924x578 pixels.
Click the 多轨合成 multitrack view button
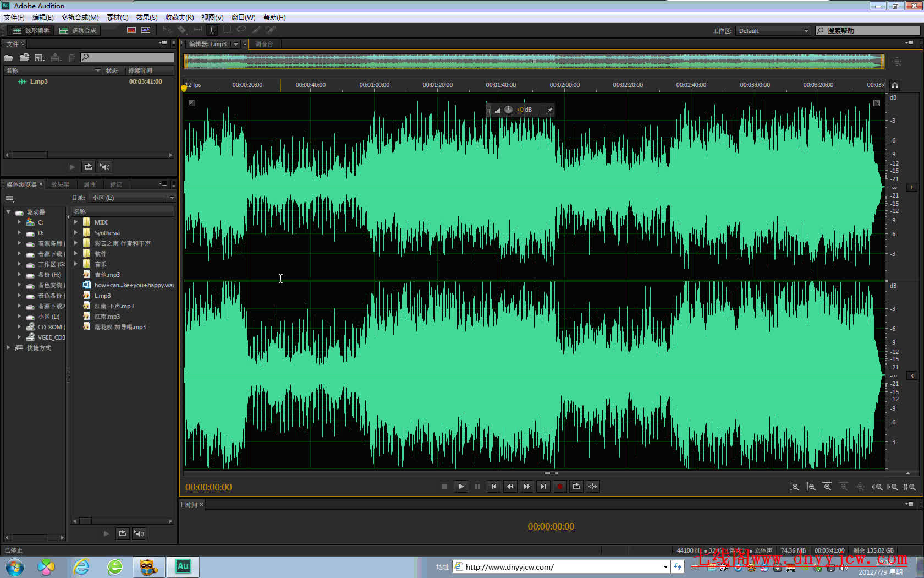point(78,30)
